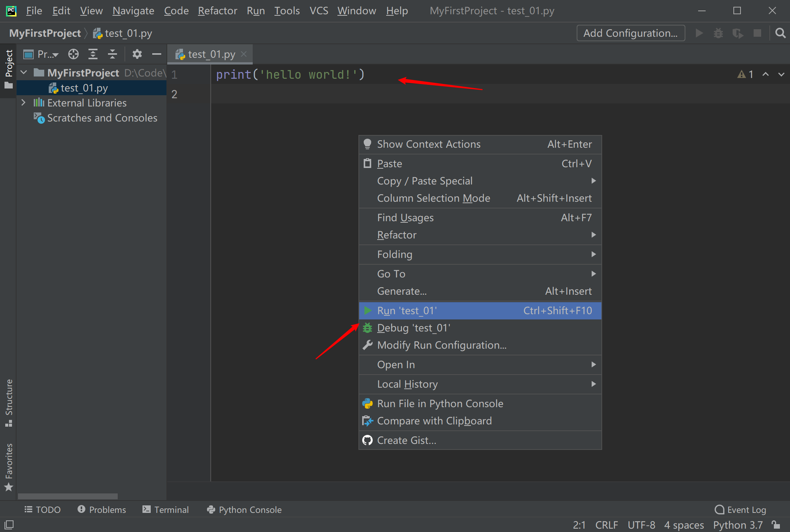Toggle the read-only lock icon in status bar
This screenshot has height=532, width=790.
tap(776, 525)
